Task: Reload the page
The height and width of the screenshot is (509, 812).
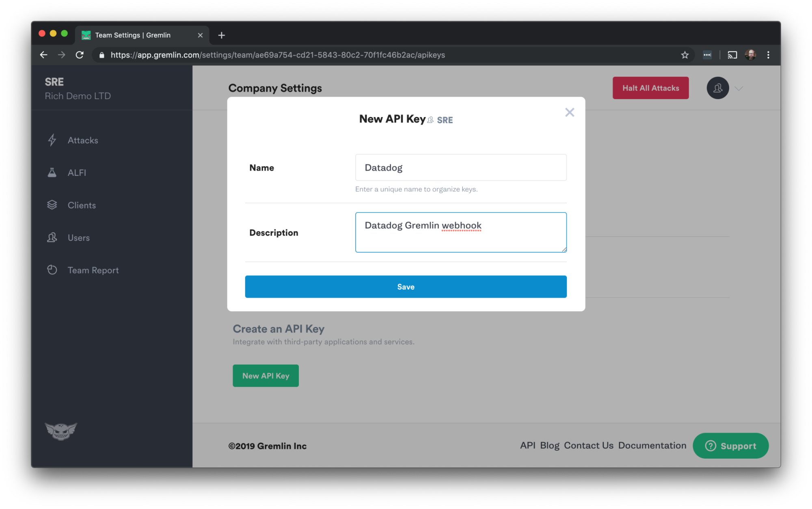Action: [x=80, y=55]
